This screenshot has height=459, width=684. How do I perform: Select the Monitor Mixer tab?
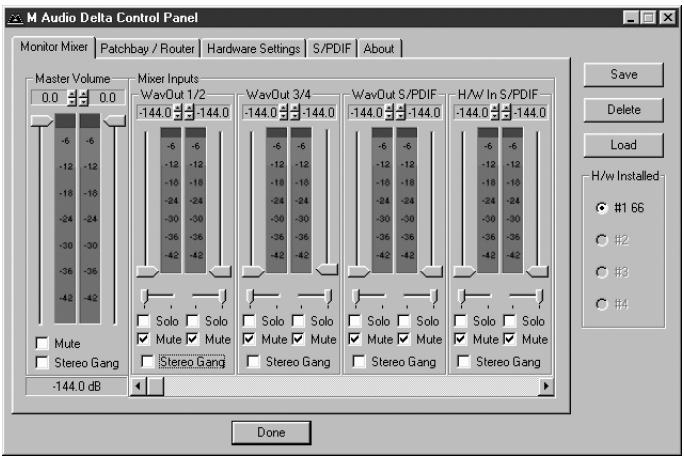[54, 47]
